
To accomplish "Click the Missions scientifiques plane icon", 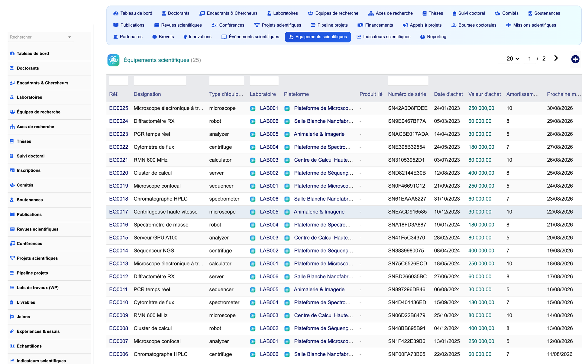I will pyautogui.click(x=509, y=25).
